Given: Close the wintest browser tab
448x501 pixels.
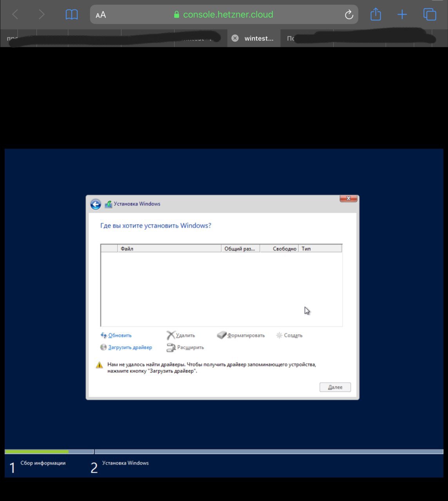Looking at the screenshot, I should 235,38.
